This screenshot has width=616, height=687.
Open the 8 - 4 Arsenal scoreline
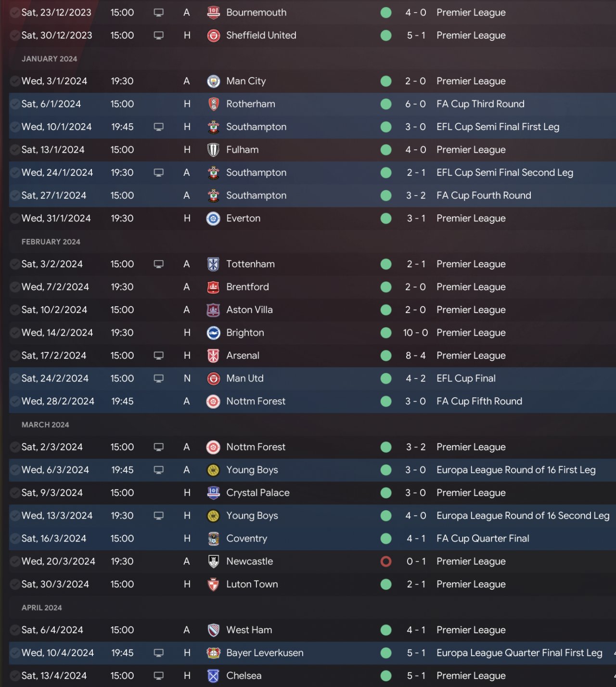pyautogui.click(x=415, y=356)
